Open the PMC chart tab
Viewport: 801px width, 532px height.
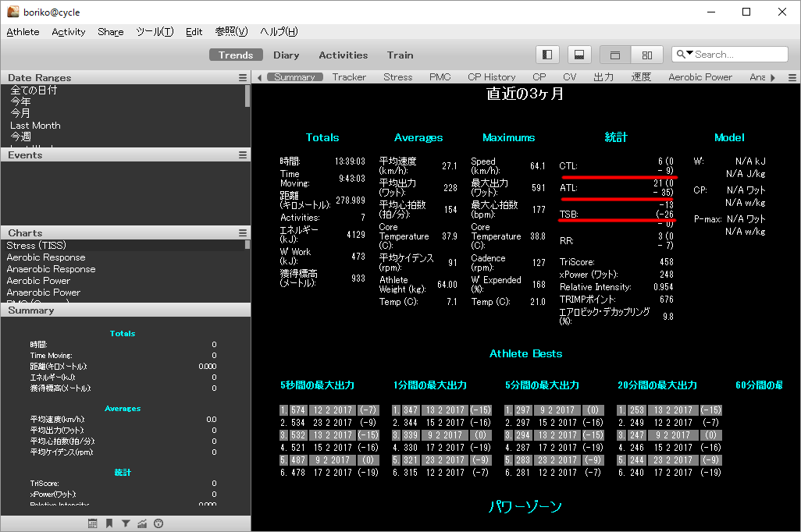pos(440,77)
